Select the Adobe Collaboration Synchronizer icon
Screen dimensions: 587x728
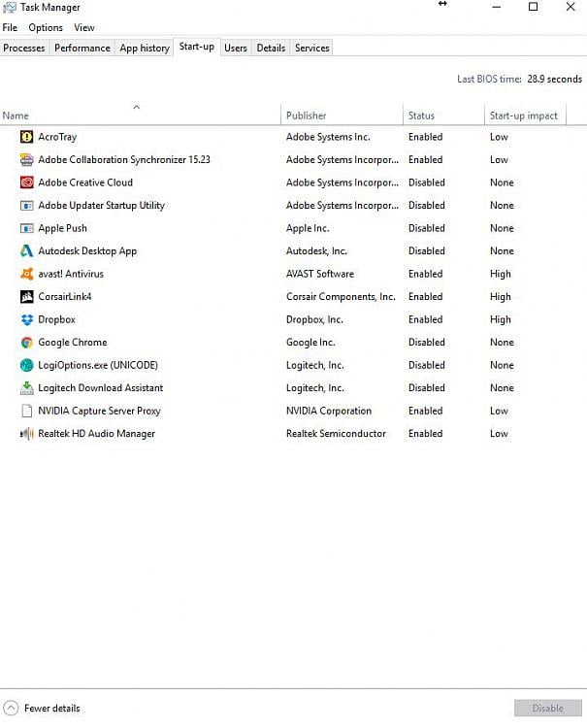pos(27,159)
